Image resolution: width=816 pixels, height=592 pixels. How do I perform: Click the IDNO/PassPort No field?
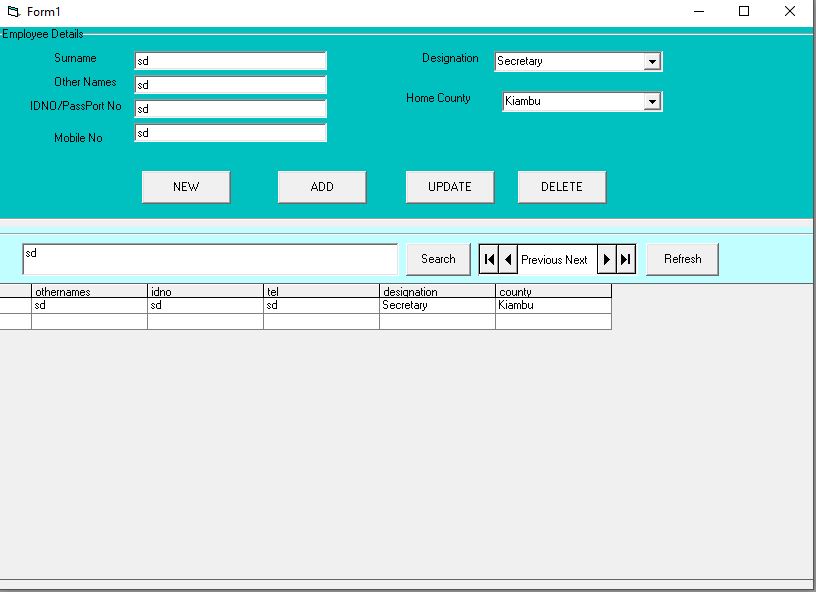tap(230, 108)
